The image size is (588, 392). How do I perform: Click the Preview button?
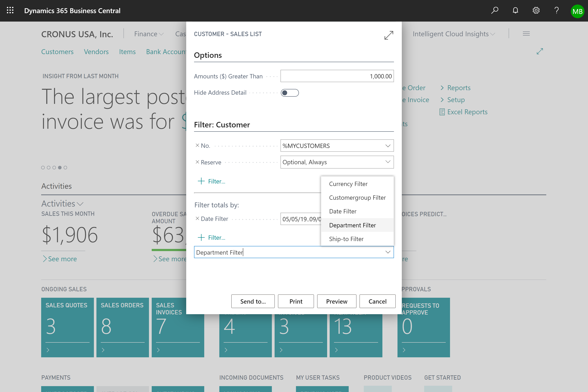pos(337,301)
